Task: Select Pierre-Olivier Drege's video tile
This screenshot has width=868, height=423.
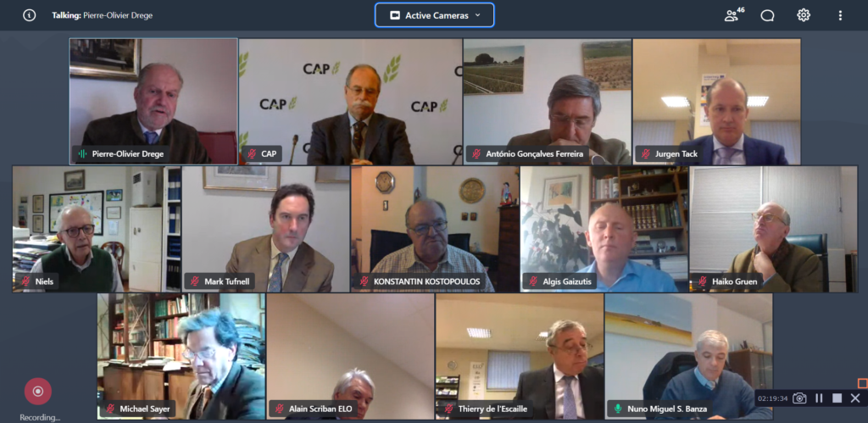Action: pyautogui.click(x=153, y=102)
